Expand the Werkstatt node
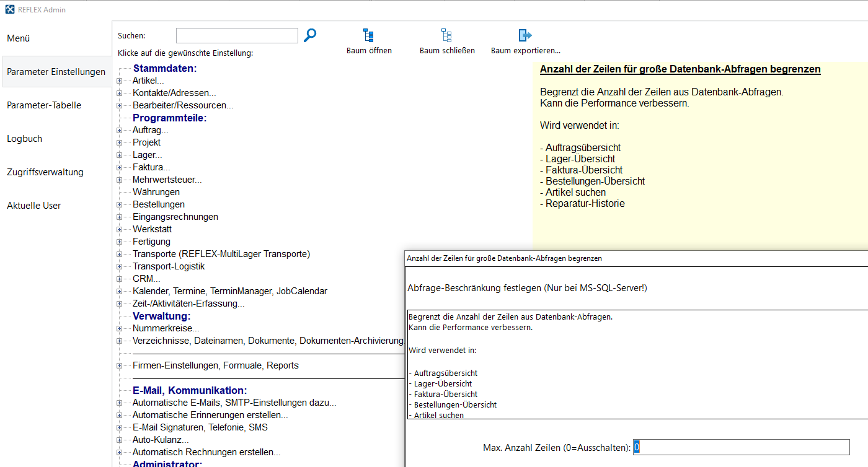 119,229
